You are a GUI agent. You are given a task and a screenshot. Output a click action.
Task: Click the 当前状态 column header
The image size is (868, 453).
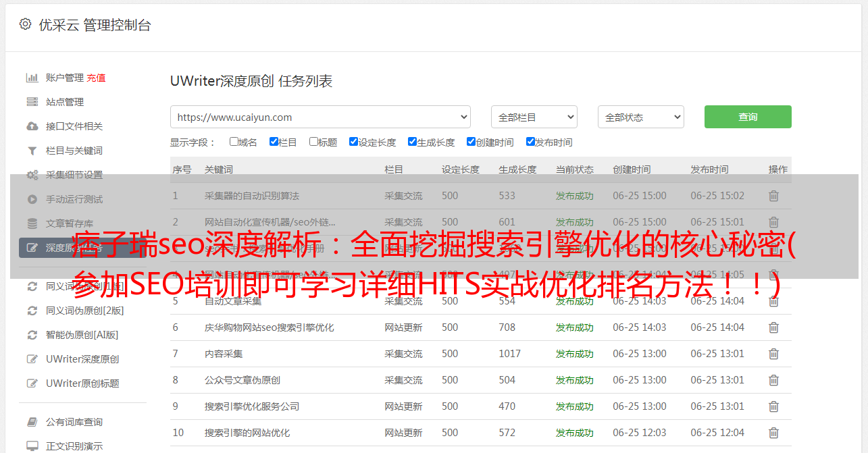point(575,169)
